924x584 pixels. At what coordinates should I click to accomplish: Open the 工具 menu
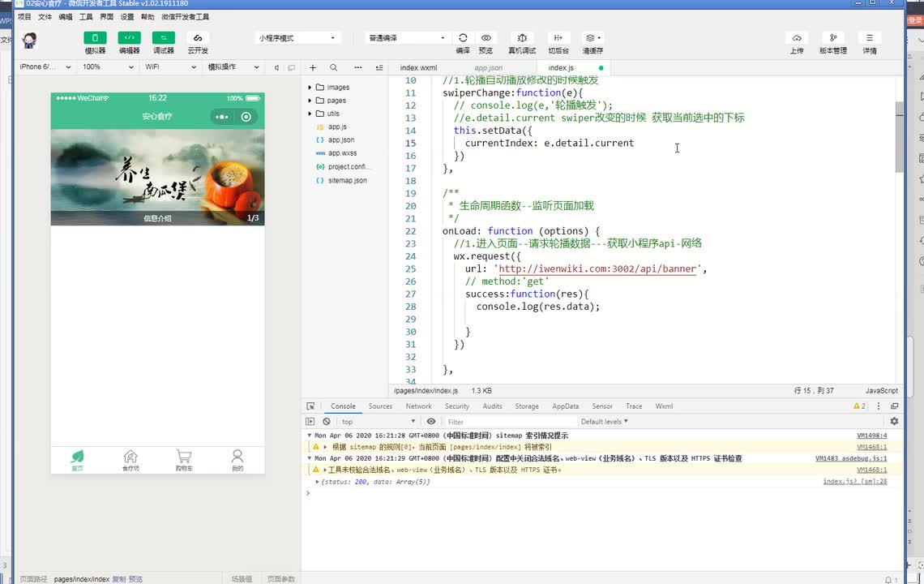coord(86,17)
